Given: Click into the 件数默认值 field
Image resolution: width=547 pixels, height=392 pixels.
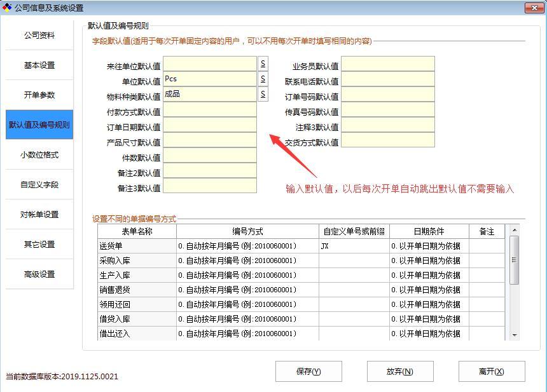Looking at the screenshot, I should (x=210, y=156).
